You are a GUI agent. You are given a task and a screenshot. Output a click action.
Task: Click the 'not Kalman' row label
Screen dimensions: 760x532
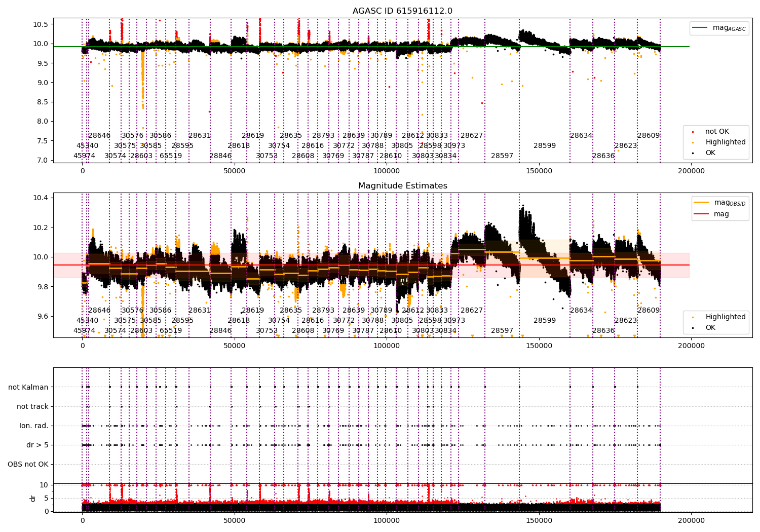[x=28, y=387]
